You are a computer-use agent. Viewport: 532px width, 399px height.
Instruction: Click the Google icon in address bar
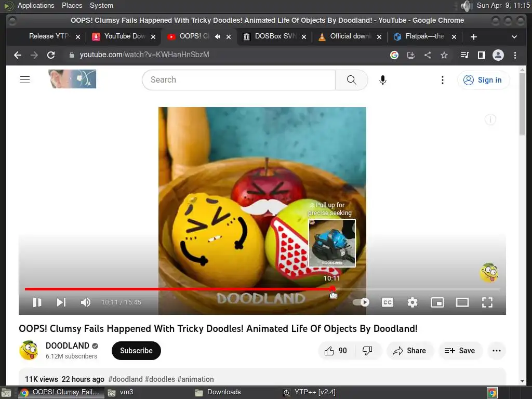(x=394, y=55)
